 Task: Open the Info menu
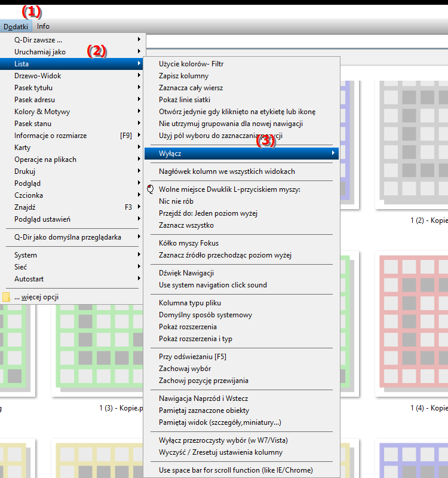(x=43, y=26)
